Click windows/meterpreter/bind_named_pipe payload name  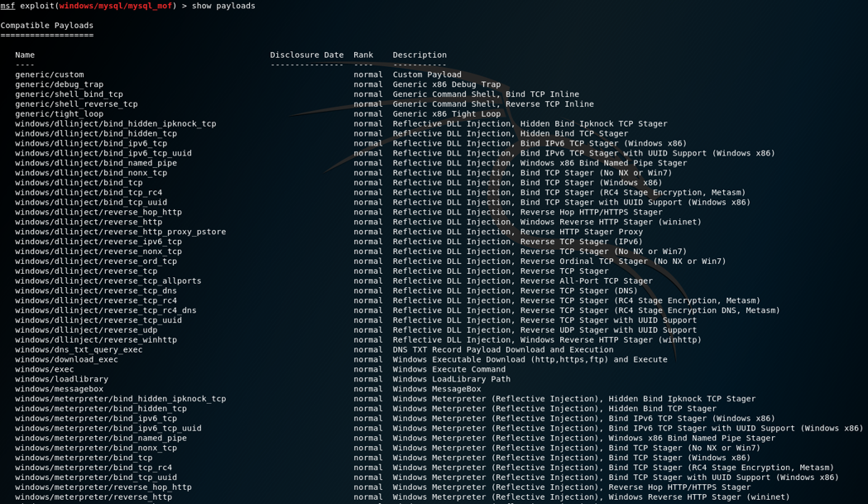coord(101,439)
